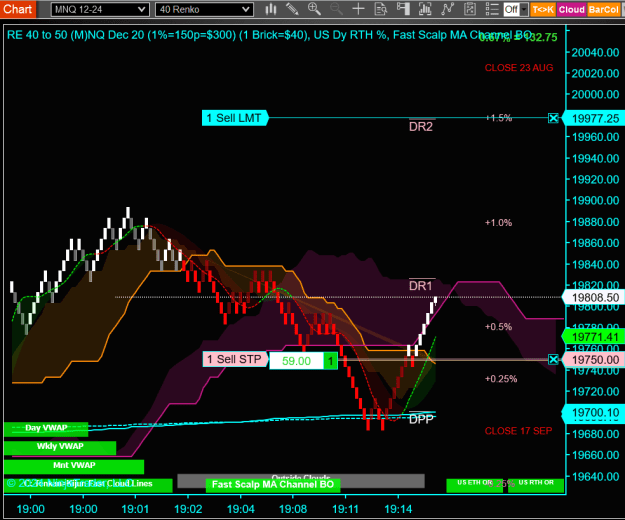Click the 19977.25 limit price marker
The width and height of the screenshot is (625, 520).
pos(594,118)
